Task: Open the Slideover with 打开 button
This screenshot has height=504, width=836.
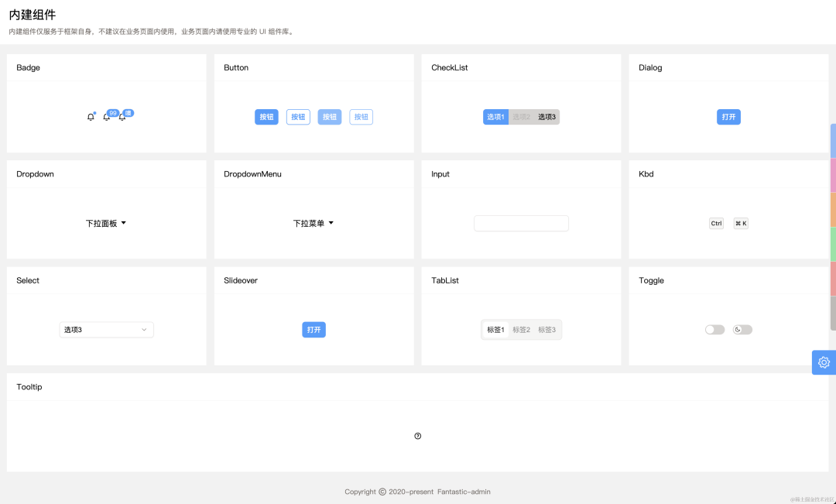Action: point(314,330)
